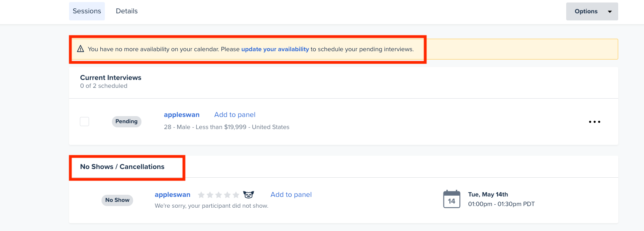Rate appleswan with the second star
Image resolution: width=644 pixels, height=231 pixels.
pyautogui.click(x=210, y=195)
